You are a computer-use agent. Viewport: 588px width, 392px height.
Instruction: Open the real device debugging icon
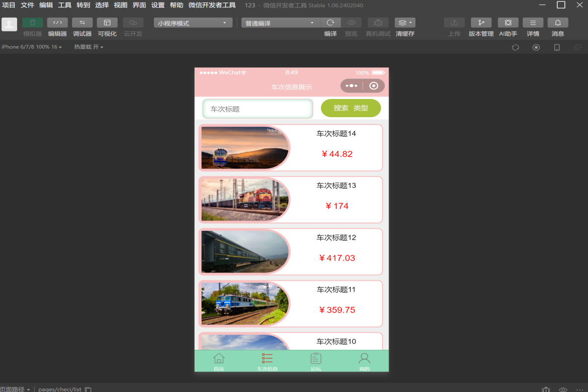point(378,23)
